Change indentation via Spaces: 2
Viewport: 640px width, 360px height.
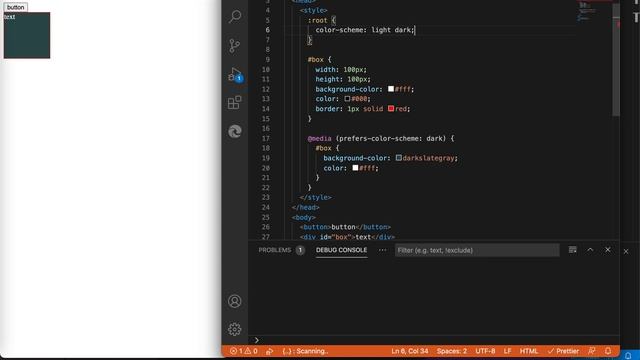452,351
